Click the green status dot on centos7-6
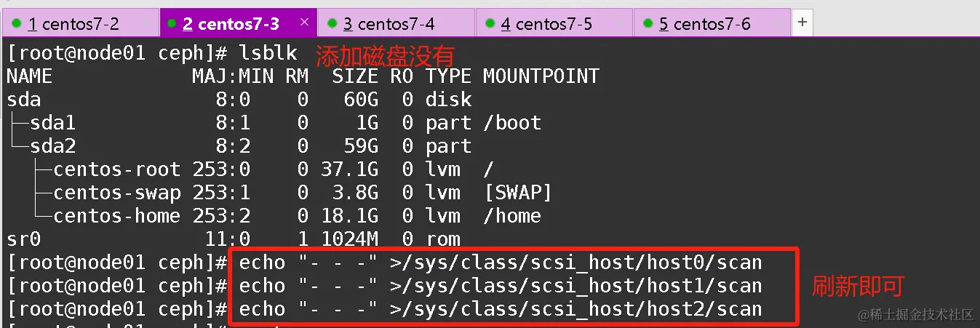The width and height of the screenshot is (980, 328). (648, 24)
